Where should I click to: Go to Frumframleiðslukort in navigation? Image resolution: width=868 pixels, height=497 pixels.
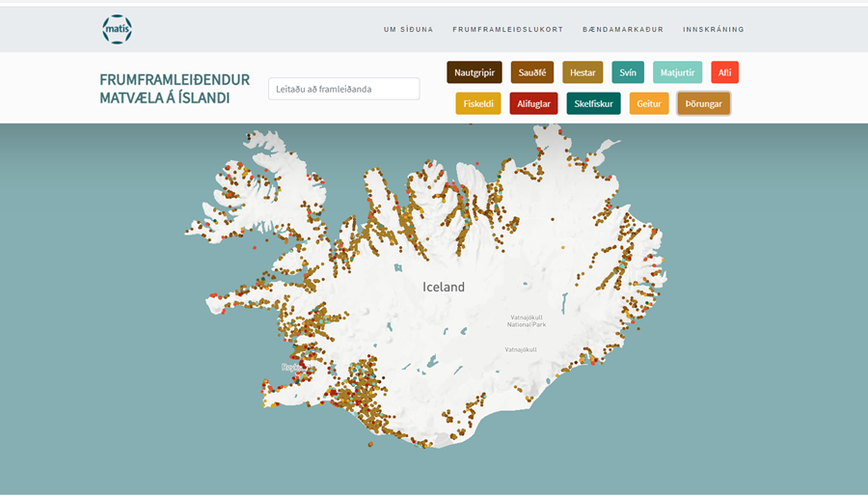(x=507, y=30)
